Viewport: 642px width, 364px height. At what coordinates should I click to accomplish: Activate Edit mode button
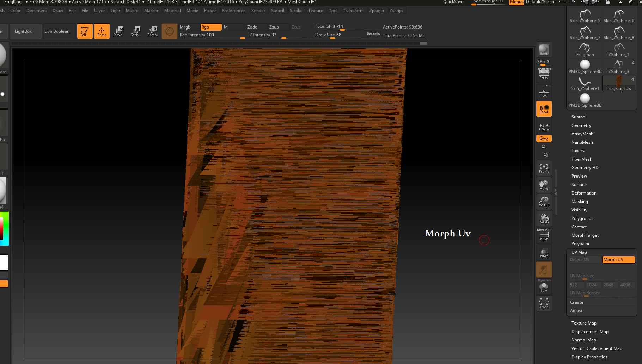(85, 31)
